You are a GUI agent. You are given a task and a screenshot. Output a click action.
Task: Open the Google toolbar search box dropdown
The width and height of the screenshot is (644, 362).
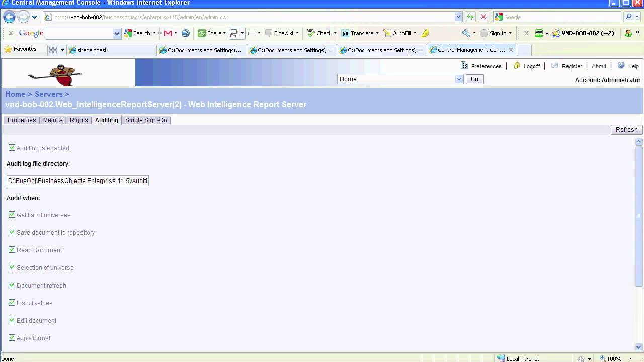click(x=117, y=33)
